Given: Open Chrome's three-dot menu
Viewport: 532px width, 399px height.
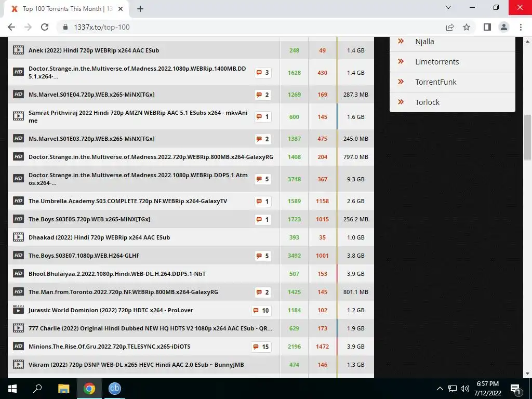Looking at the screenshot, I should tap(521, 27).
